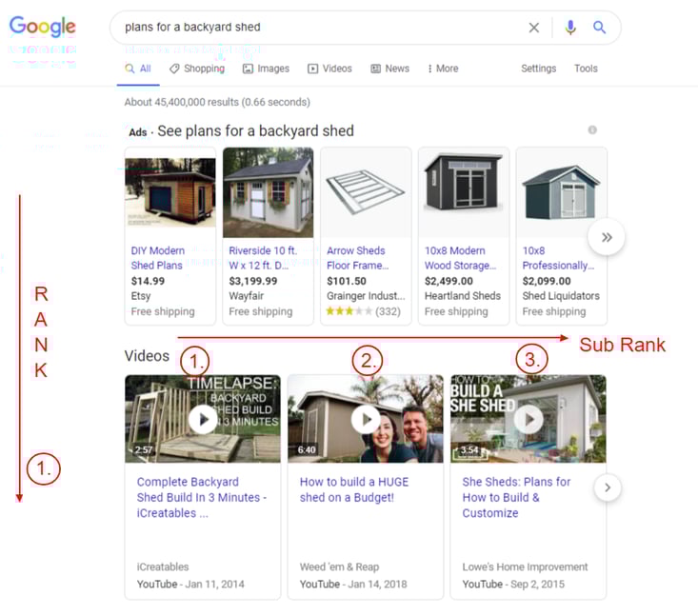This screenshot has height=616, width=698.
Task: Click the $3,199.99 price
Action: (253, 281)
